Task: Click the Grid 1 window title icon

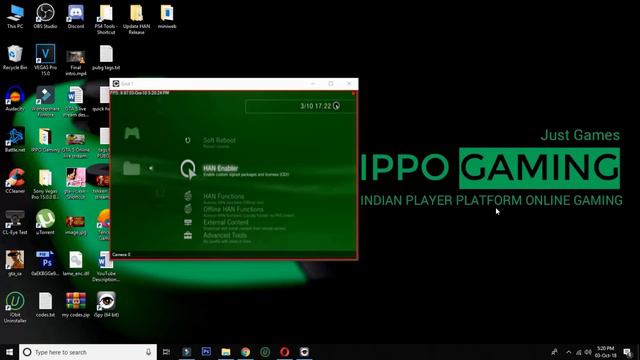Action: click(x=116, y=84)
